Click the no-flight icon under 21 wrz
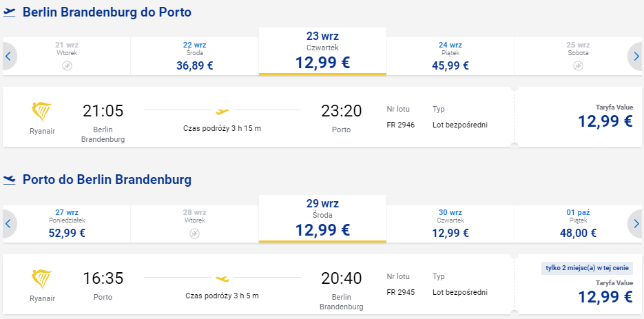The height and width of the screenshot is (319, 644). pyautogui.click(x=67, y=65)
